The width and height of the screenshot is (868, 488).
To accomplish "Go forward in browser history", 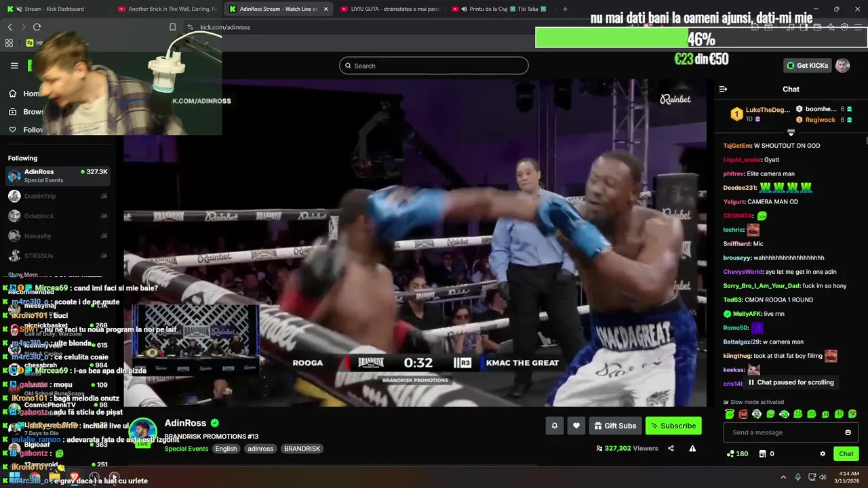I will [23, 27].
